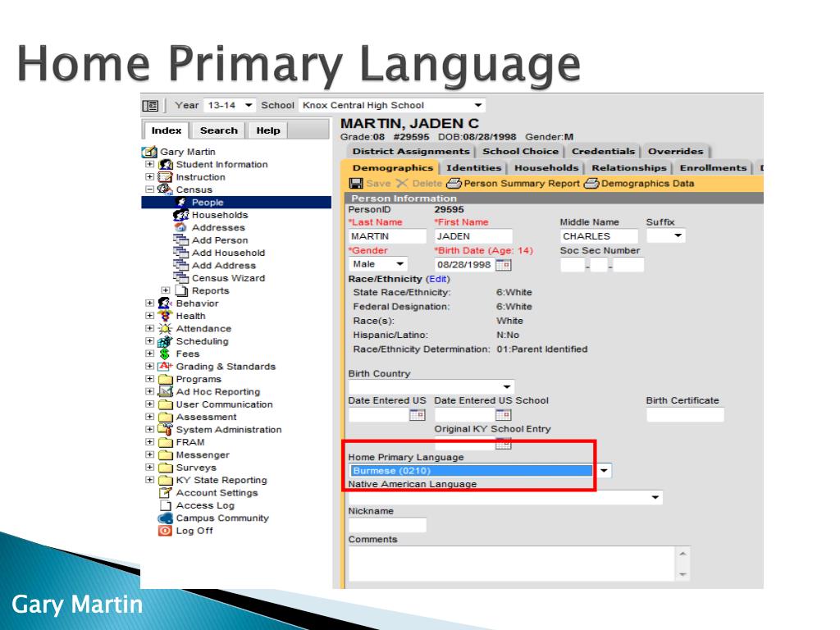This screenshot has height=630, width=840.
Task: Open the Gender dropdown set to Male
Action: (x=377, y=264)
